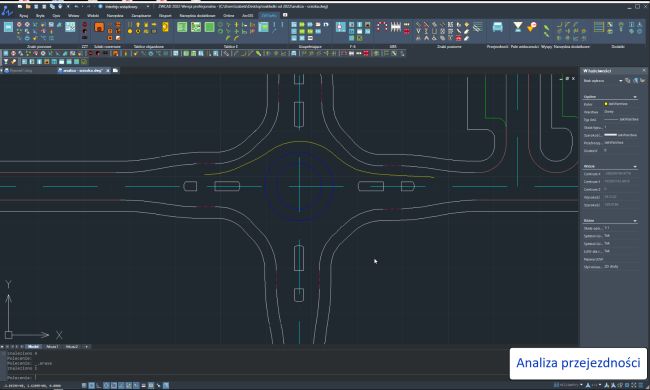Click the select objects icon in the Właściwości panel
The width and height of the screenshot is (650, 390).
635,81
